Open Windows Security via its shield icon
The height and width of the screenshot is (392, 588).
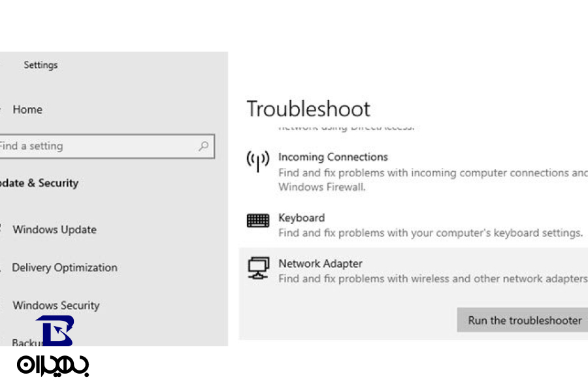point(3,305)
